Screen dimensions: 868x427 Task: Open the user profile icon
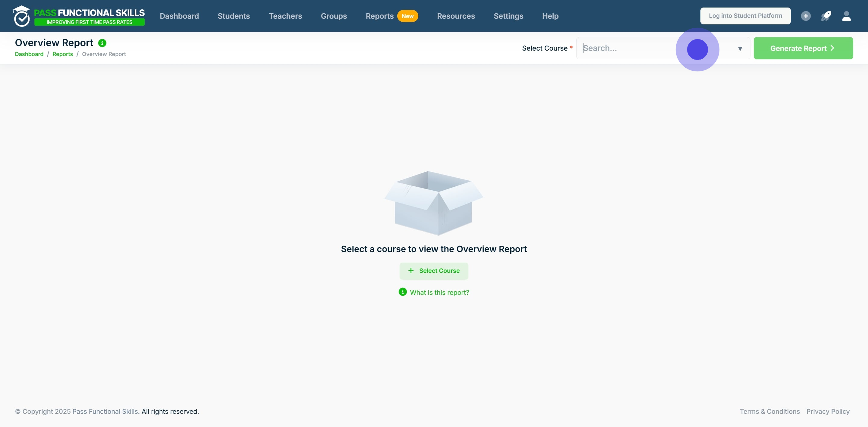point(846,16)
